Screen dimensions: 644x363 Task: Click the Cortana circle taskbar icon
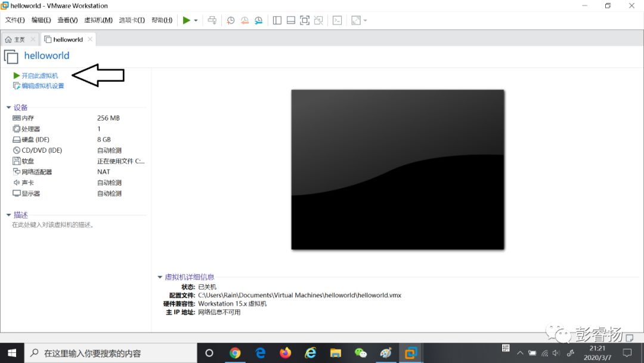click(x=209, y=353)
